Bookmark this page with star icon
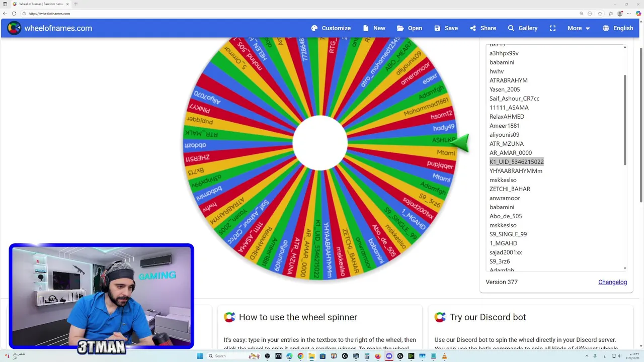644x362 pixels. click(x=600, y=14)
